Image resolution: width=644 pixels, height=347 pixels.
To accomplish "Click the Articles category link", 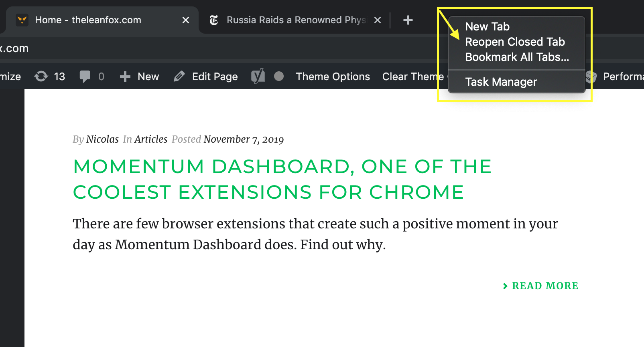I will (x=151, y=139).
